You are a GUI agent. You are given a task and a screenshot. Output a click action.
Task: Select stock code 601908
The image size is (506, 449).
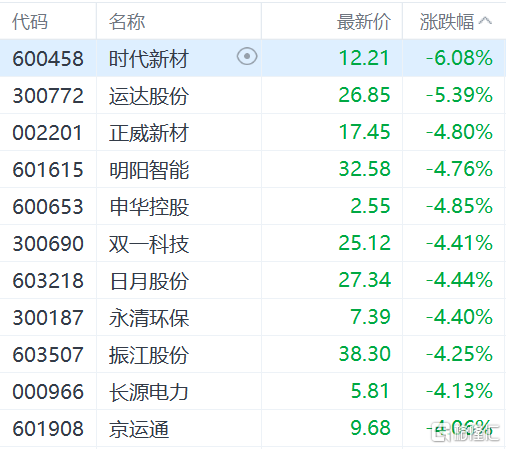(48, 429)
